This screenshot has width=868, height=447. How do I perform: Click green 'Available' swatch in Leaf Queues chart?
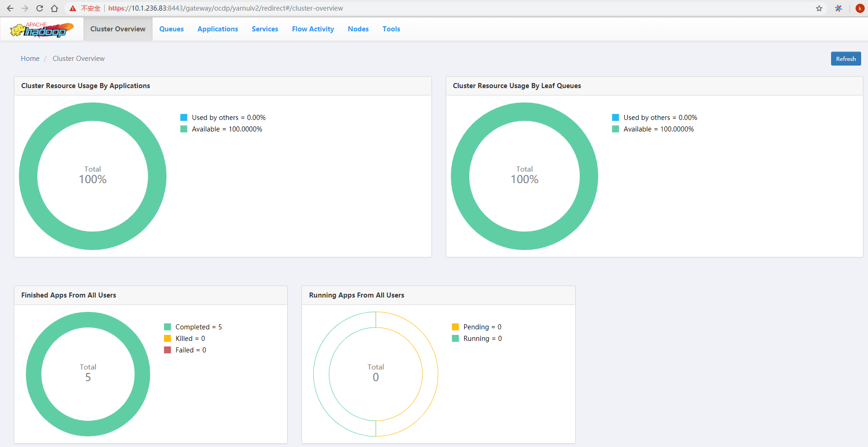(x=615, y=129)
